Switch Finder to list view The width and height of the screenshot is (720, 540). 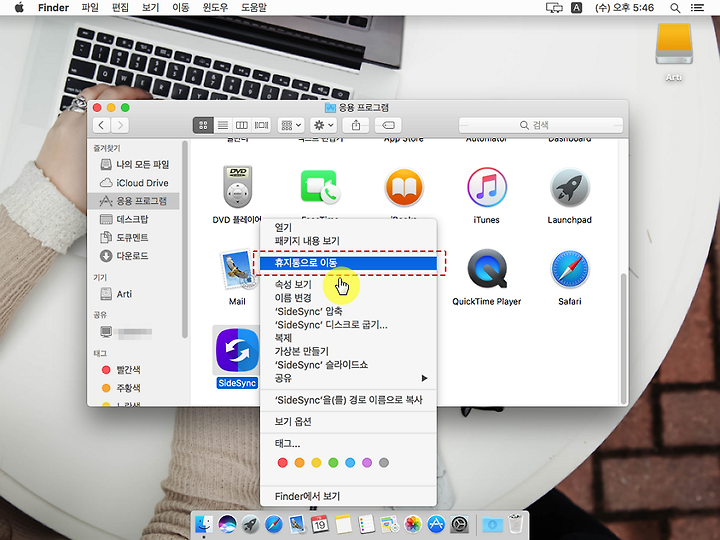tap(223, 125)
